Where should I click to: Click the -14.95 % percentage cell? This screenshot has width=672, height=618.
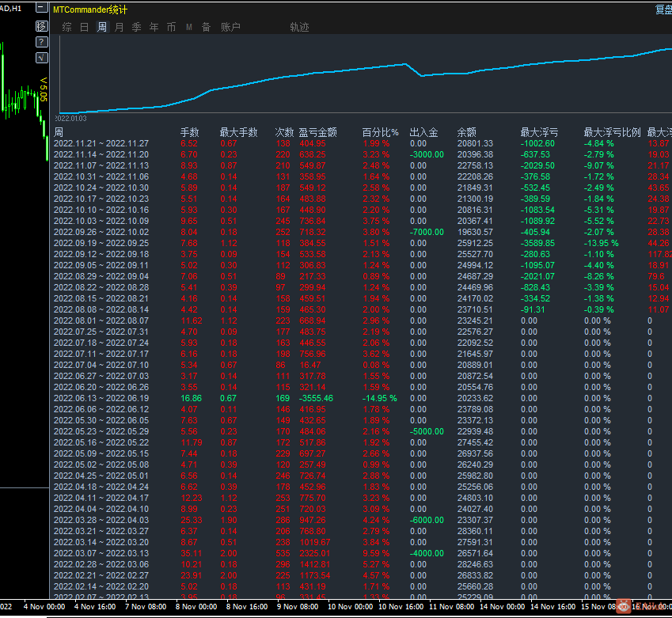click(x=380, y=398)
